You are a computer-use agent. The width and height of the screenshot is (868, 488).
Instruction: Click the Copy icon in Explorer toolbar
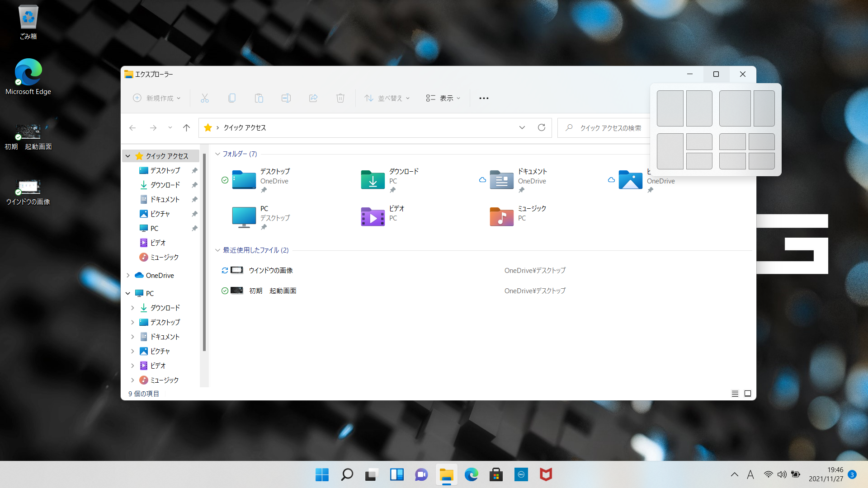[232, 98]
